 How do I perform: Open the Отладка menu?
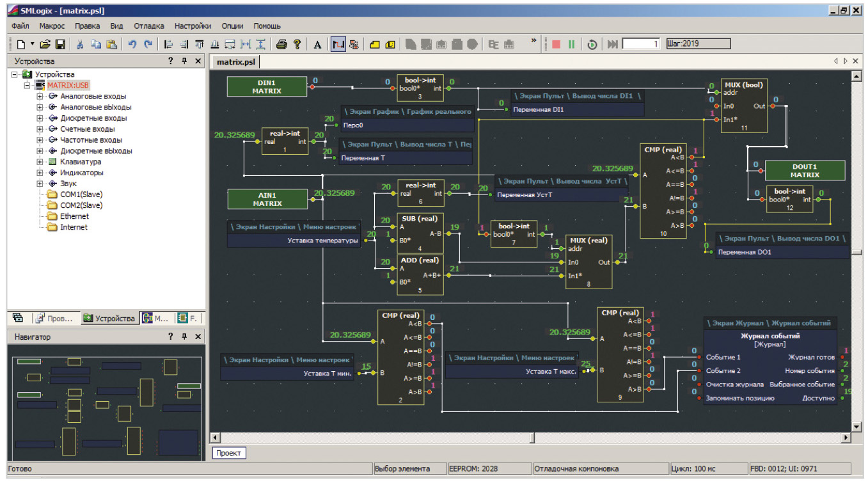point(148,26)
